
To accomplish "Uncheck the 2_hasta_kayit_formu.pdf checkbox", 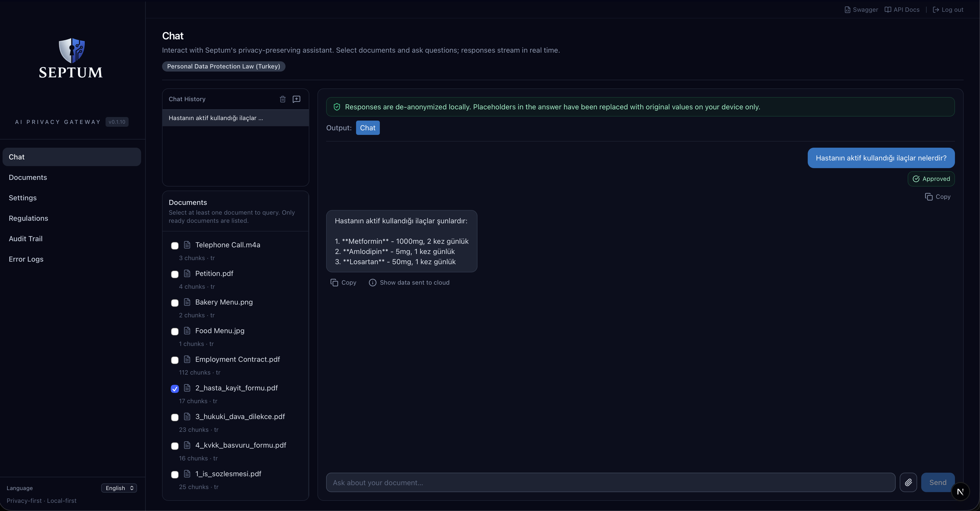I will pos(175,389).
